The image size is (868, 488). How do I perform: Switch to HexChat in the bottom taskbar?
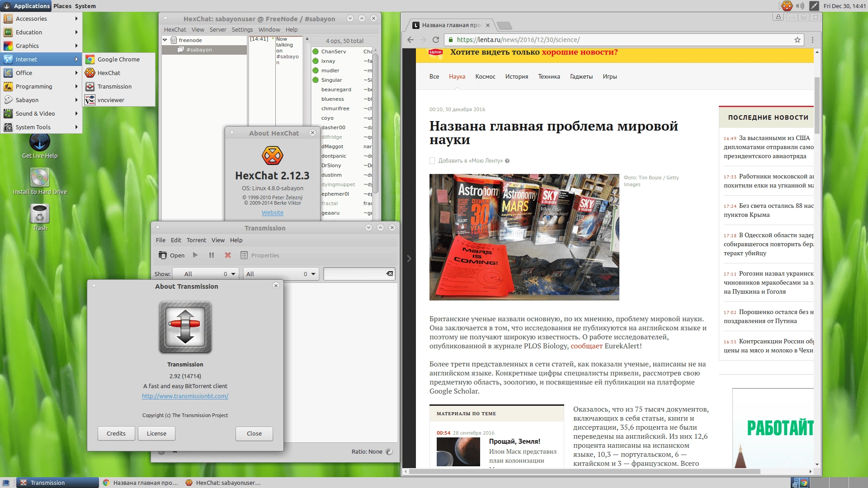point(223,483)
